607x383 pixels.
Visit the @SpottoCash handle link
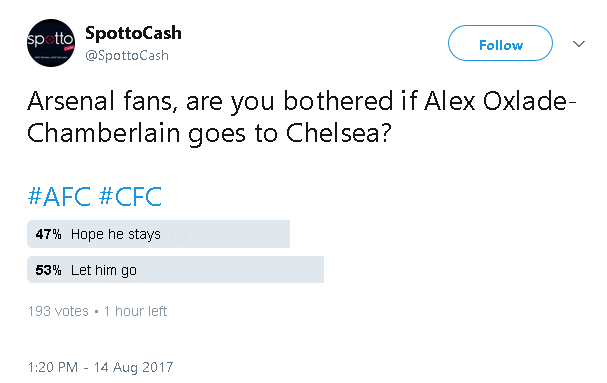(127, 55)
